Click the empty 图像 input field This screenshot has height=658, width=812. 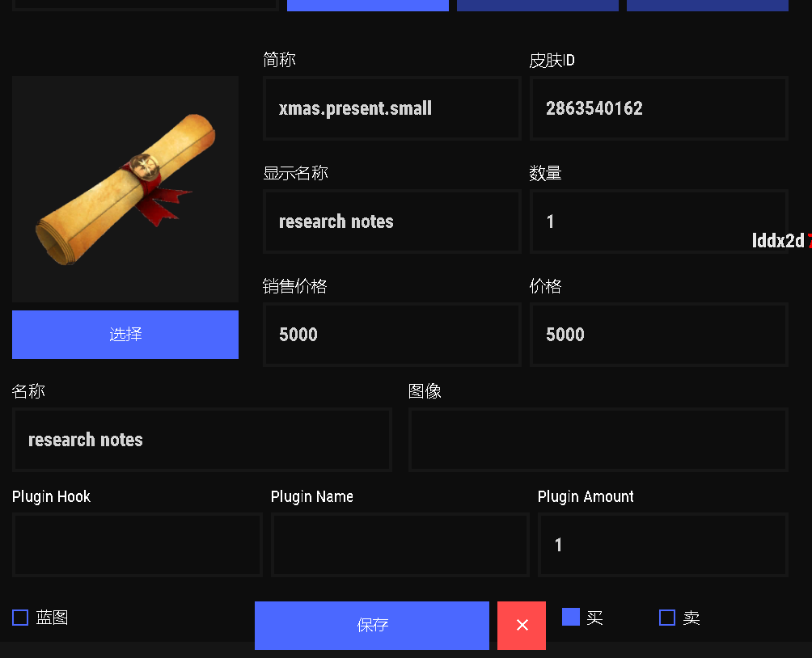598,440
